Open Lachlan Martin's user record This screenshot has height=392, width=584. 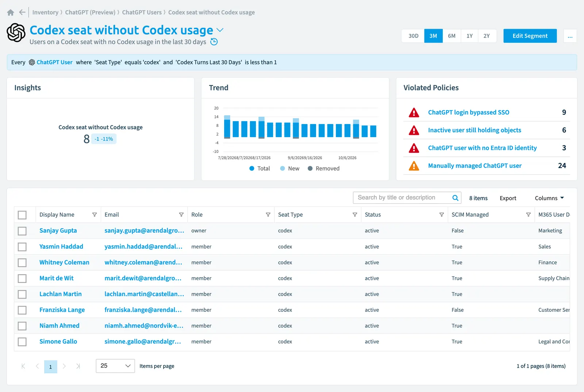click(x=61, y=294)
